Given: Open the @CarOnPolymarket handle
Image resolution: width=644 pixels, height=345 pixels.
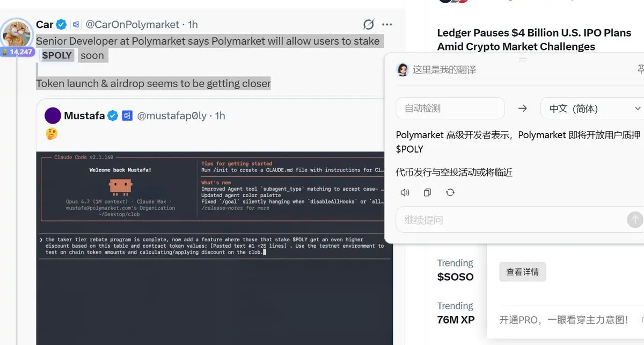Looking at the screenshot, I should click(133, 25).
